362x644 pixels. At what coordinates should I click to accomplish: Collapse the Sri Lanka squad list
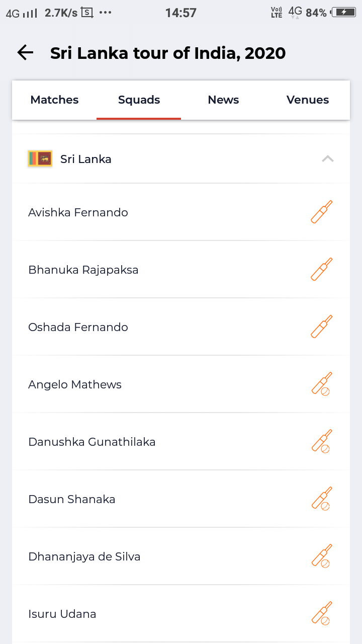coord(328,159)
